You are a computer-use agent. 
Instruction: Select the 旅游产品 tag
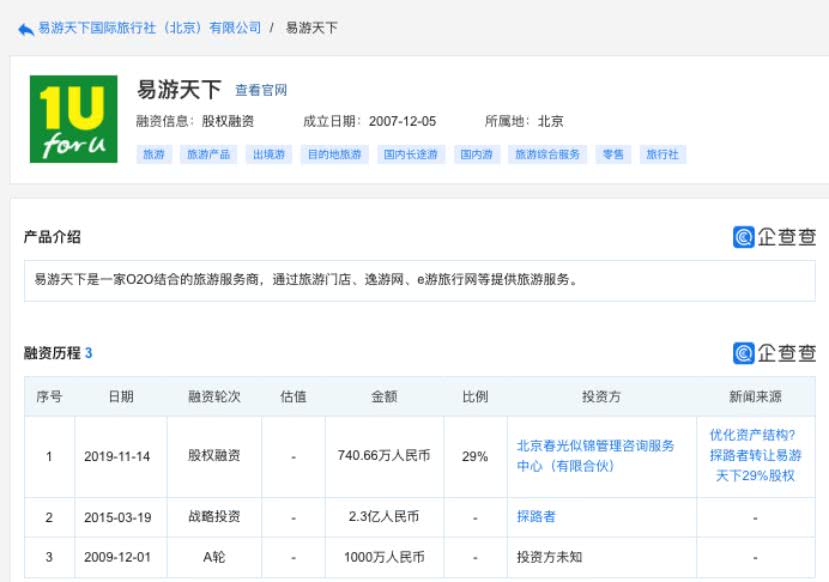pos(208,154)
